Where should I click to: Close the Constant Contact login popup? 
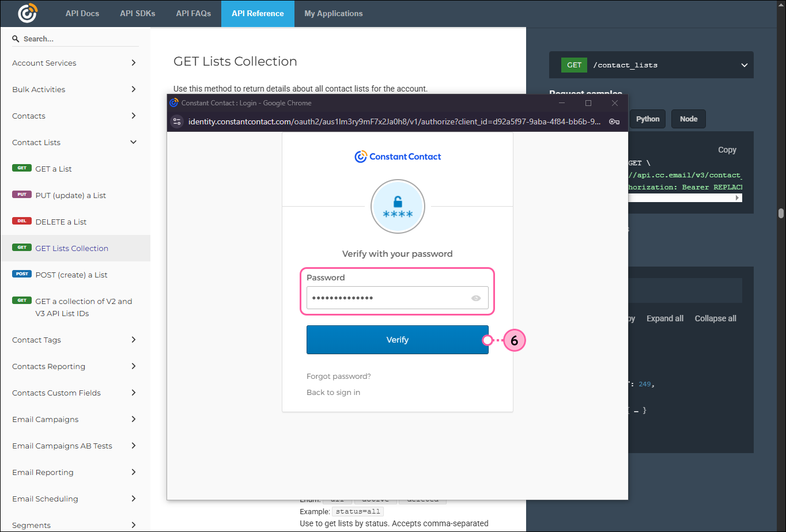[615, 103]
